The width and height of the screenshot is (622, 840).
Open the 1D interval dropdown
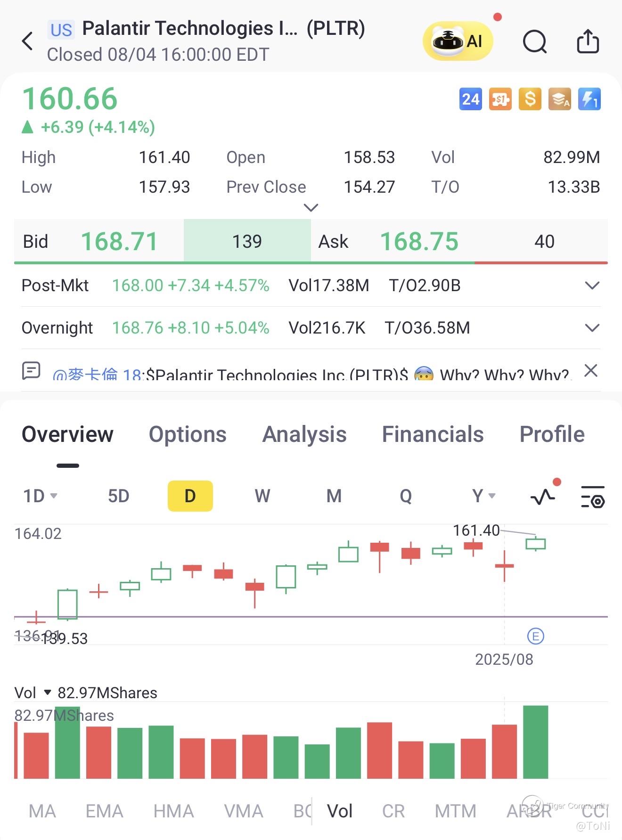point(40,496)
